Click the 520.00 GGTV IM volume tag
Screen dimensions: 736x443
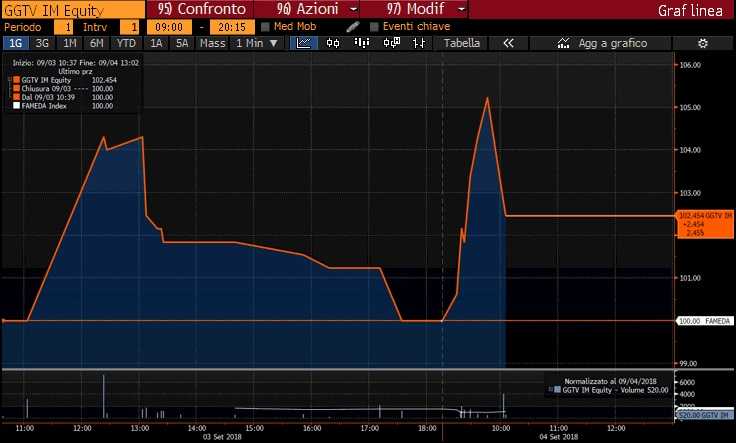[705, 415]
